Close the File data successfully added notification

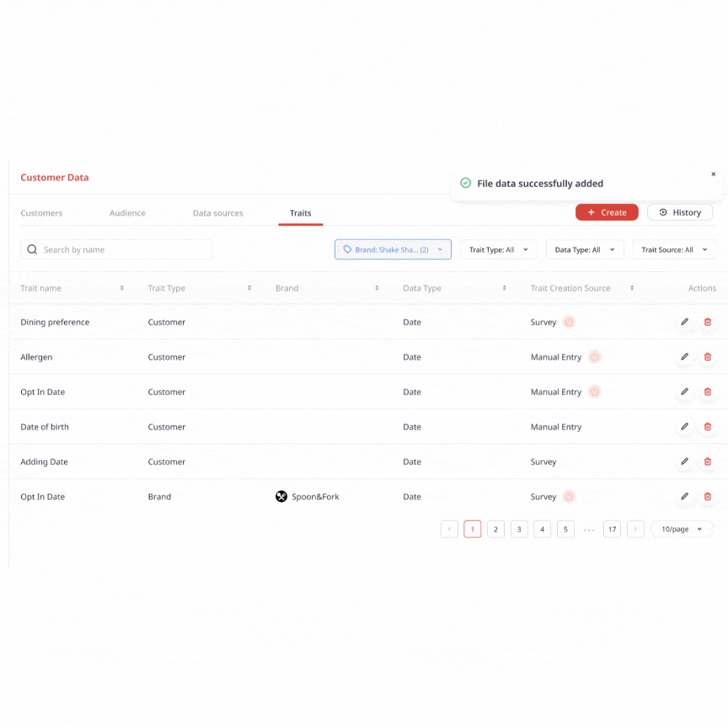pos(713,174)
